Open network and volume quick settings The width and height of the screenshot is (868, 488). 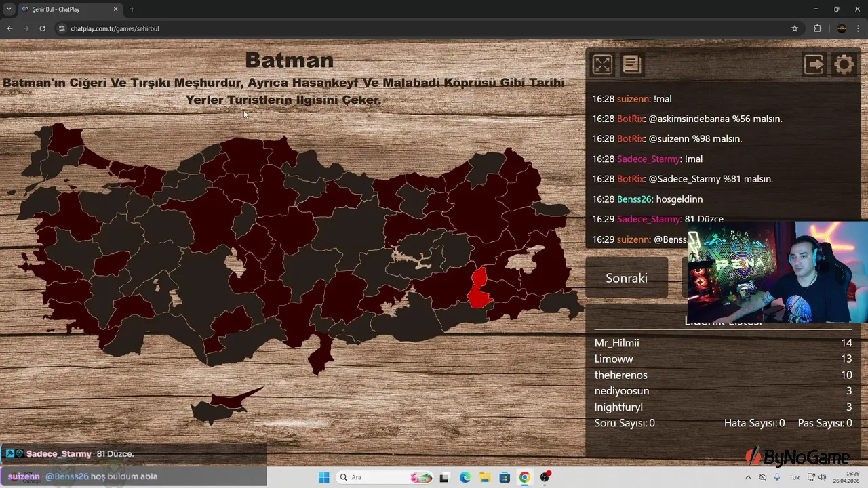pos(817,477)
